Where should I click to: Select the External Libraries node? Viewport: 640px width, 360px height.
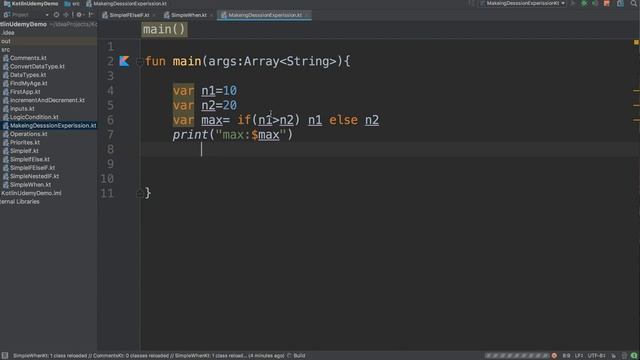[x=20, y=202]
